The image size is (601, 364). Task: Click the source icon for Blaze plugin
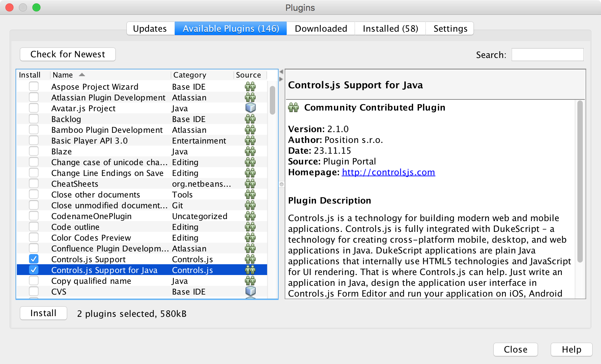[250, 151]
